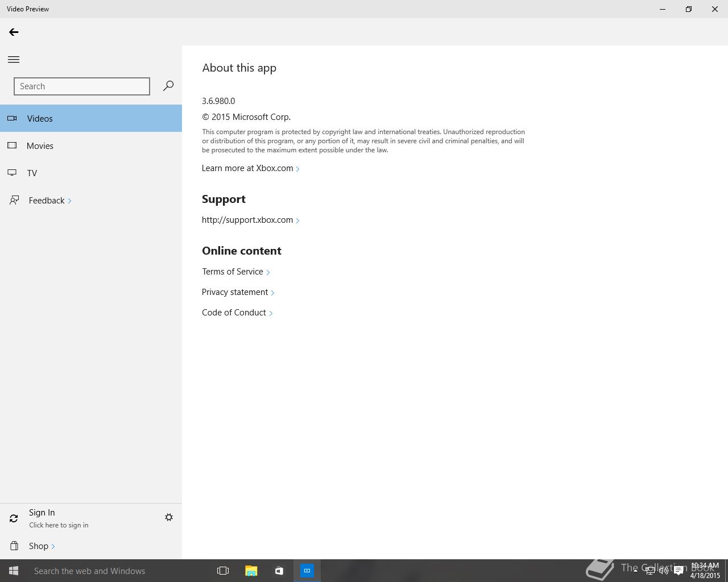Open the Privacy statement link
Image resolution: width=728 pixels, height=582 pixels.
point(238,292)
